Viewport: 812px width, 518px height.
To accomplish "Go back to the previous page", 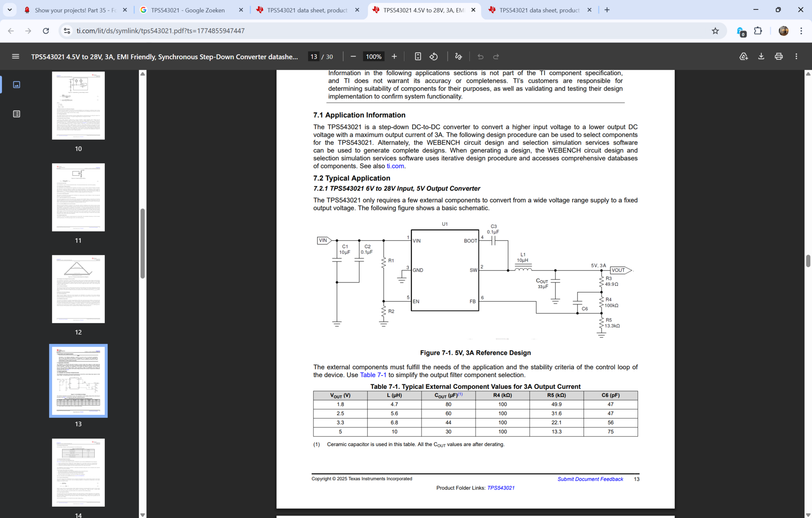I will click(x=11, y=31).
